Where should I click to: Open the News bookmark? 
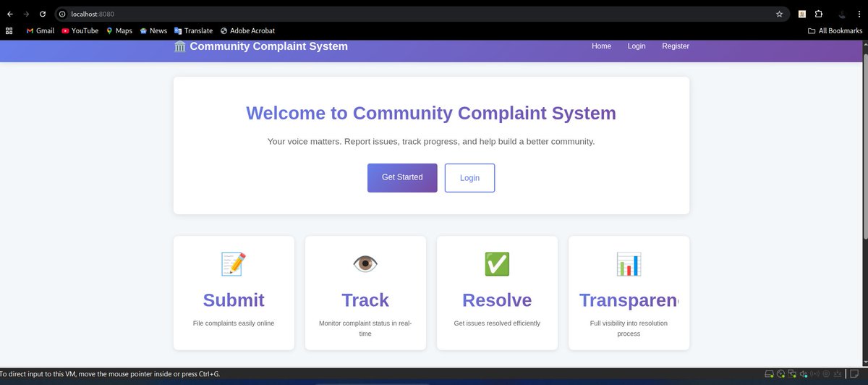(153, 30)
